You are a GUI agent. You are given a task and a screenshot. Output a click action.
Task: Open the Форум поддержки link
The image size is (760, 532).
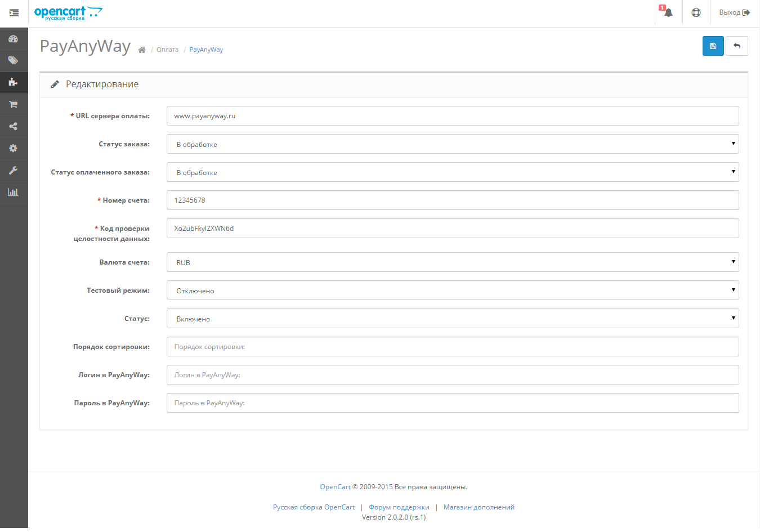(399, 507)
